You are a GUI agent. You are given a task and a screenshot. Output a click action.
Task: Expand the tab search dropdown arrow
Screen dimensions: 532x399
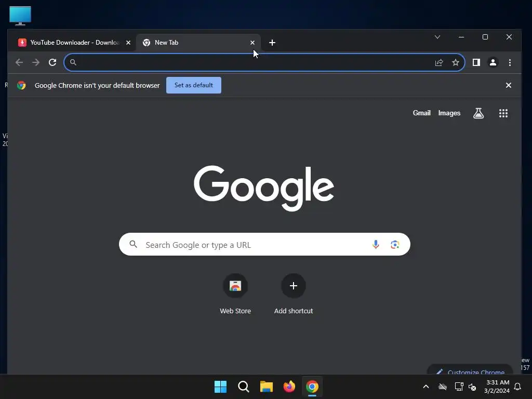[x=437, y=37]
